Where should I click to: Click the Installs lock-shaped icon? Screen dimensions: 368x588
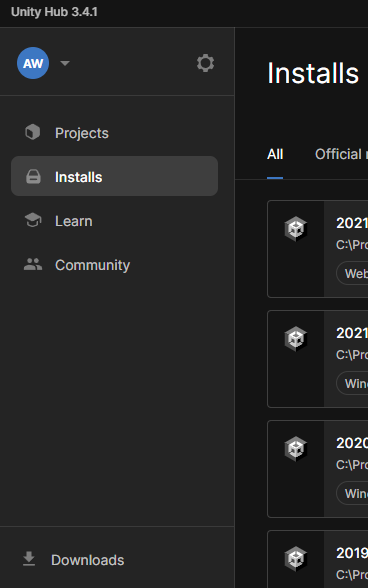coord(33,176)
